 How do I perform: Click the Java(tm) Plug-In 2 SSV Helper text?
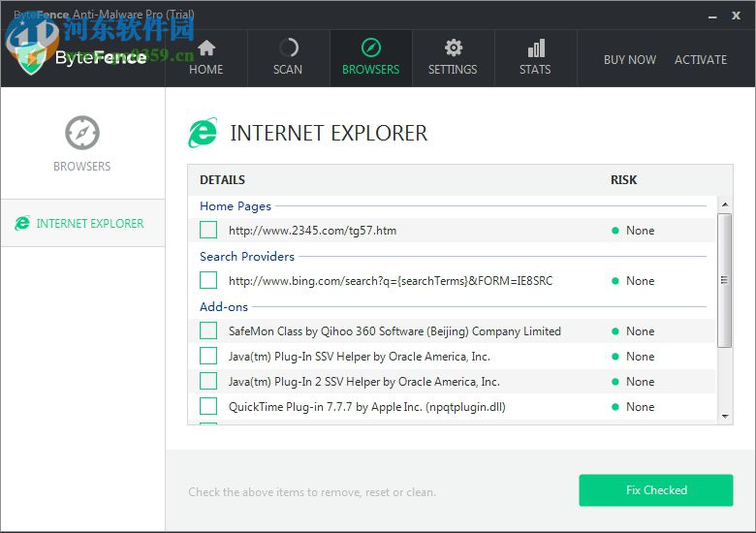364,381
